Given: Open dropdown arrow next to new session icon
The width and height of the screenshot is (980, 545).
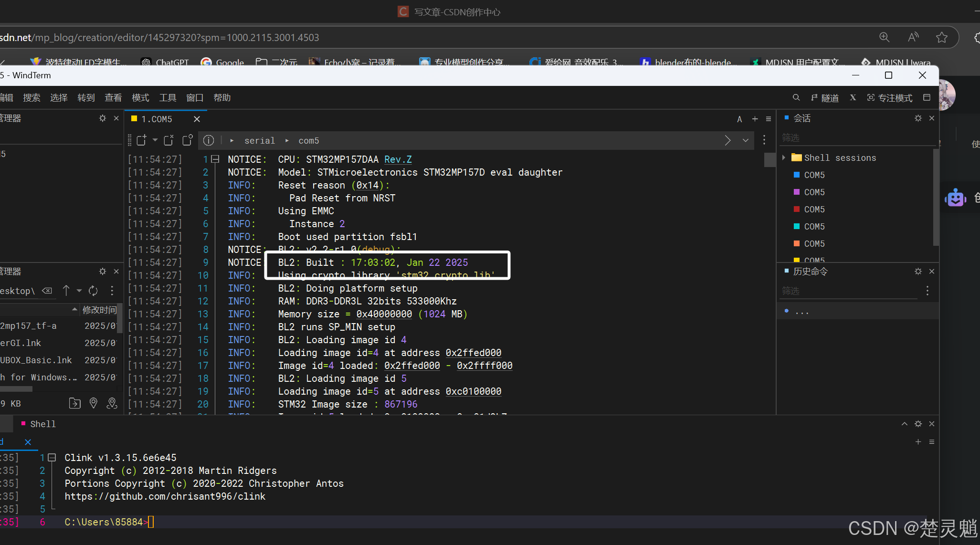Looking at the screenshot, I should click(x=155, y=140).
